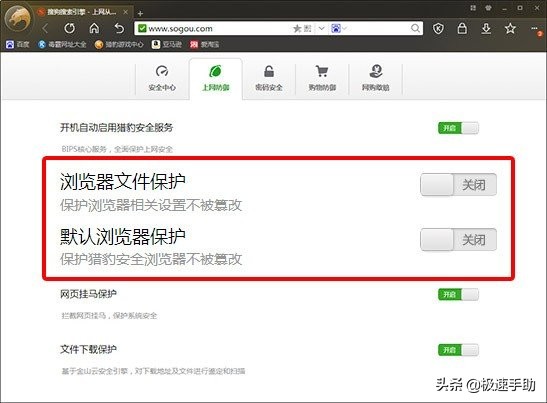Viewport: 547px width, 403px height.
Task: Toggle 开机自动启用猎豹安全服务 switch
Action: [458, 128]
